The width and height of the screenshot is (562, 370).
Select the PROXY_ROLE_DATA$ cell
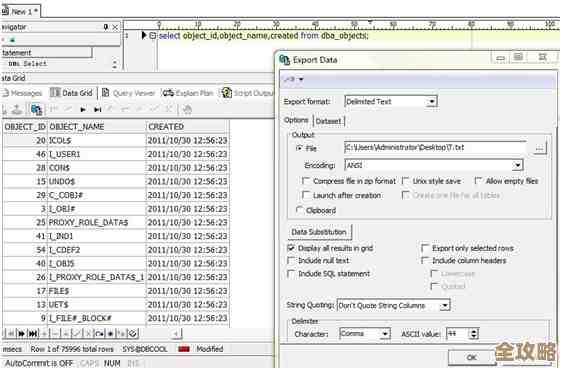coord(96,222)
